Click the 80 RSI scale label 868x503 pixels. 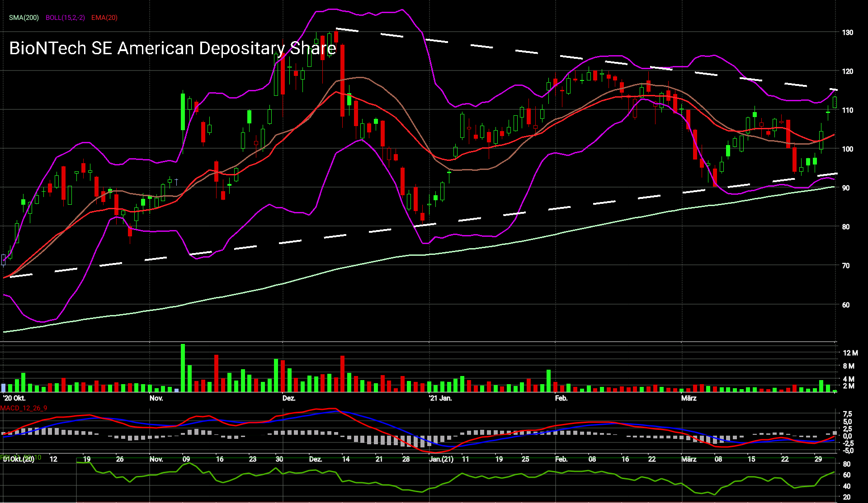tap(846, 464)
